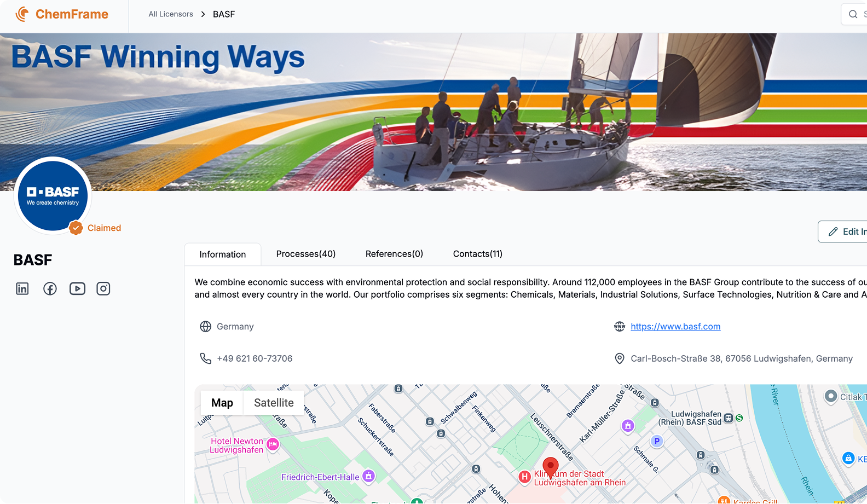
Task: Click the Germany country text
Action: click(235, 327)
